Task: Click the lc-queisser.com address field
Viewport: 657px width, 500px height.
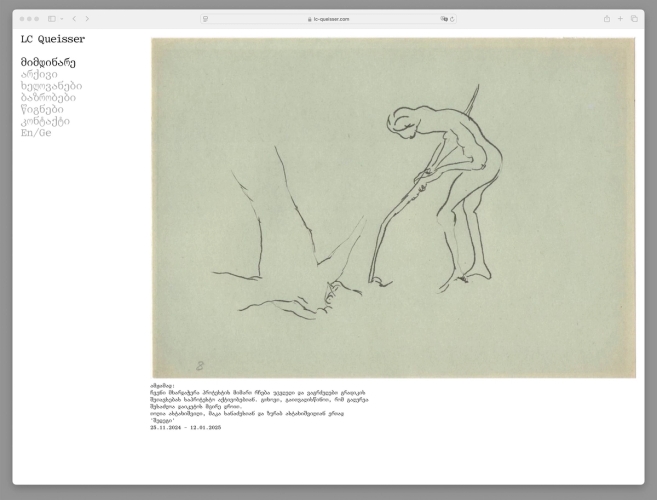Action: [328, 19]
